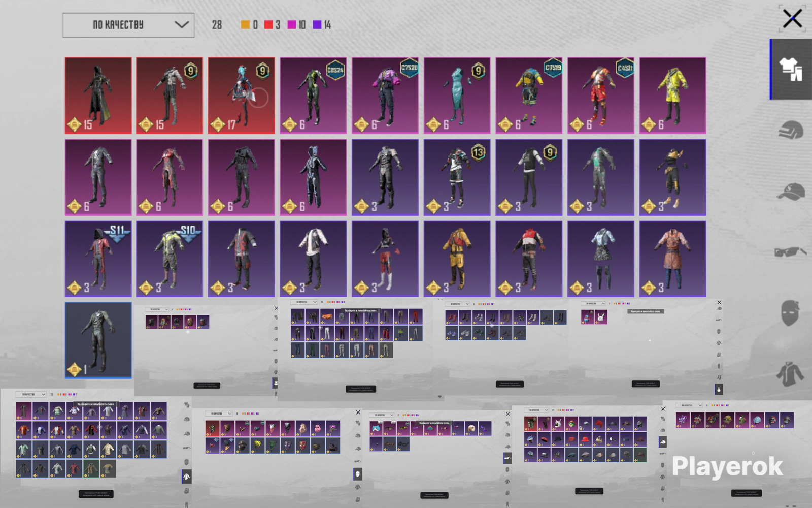Select the outfit with S11 season badge
Screen dimensions: 812x508
(x=98, y=259)
